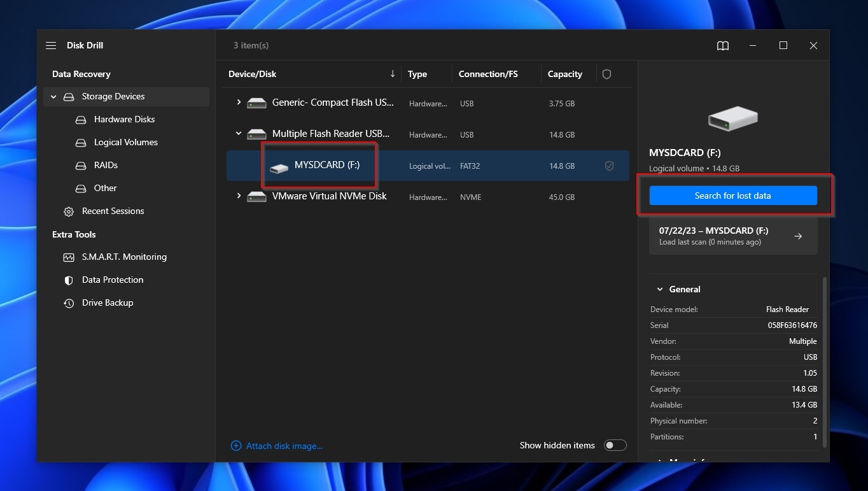Load last scan 07/22/23 MYSDCARD session
Screen dimensions: 868x491
733,236
